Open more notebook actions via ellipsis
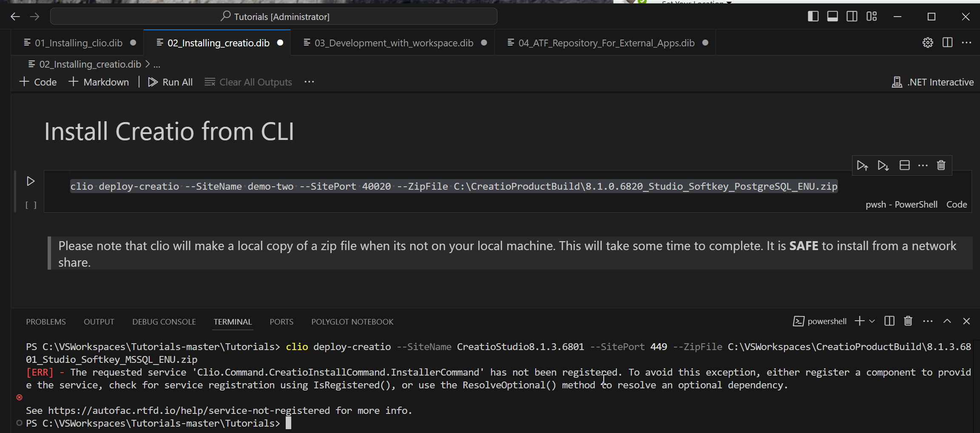The image size is (980, 433). coord(309,82)
